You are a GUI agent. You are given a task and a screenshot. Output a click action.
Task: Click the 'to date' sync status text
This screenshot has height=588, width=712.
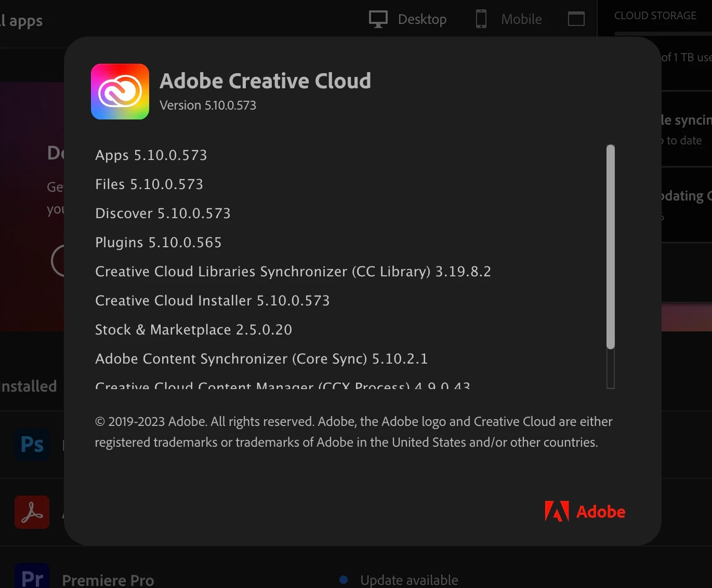tap(684, 140)
